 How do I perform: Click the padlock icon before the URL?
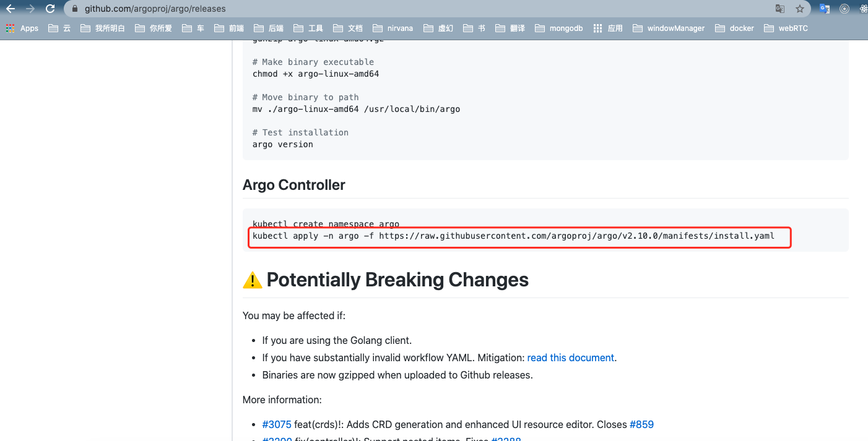tap(74, 9)
